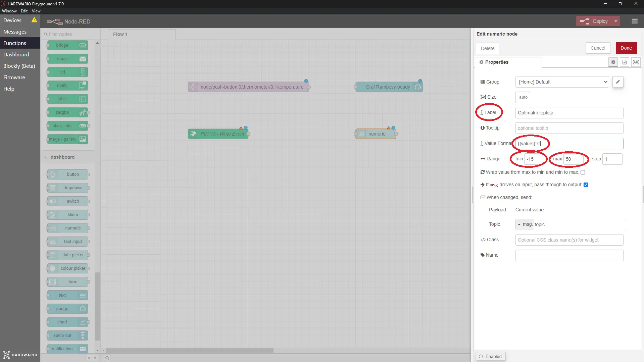Select the lcd node in palette

click(68, 72)
